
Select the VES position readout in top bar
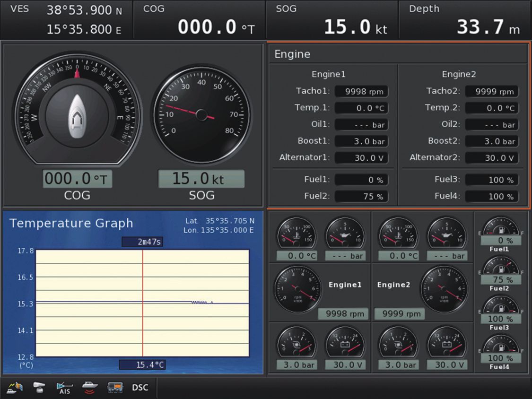coord(66,20)
